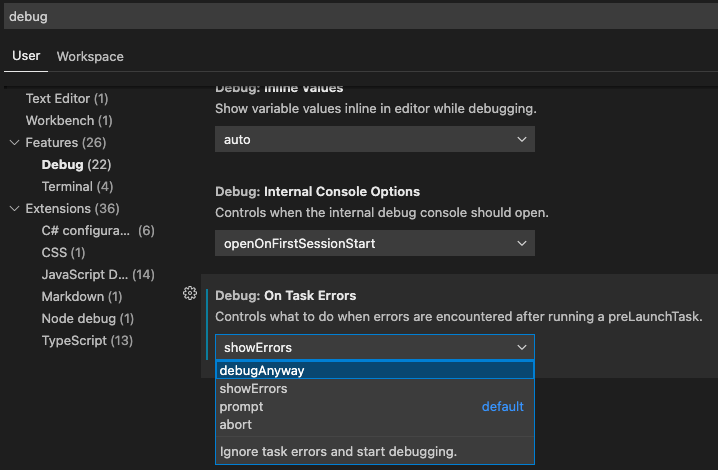Select the Debug (22) category
This screenshot has height=470, width=718.
click(x=76, y=164)
